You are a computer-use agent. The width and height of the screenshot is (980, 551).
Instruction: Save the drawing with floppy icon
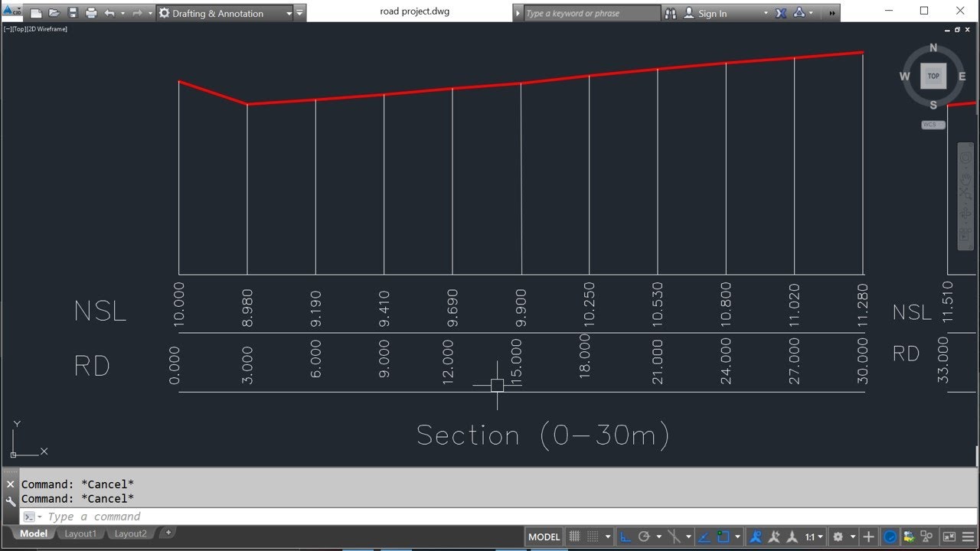tap(73, 13)
